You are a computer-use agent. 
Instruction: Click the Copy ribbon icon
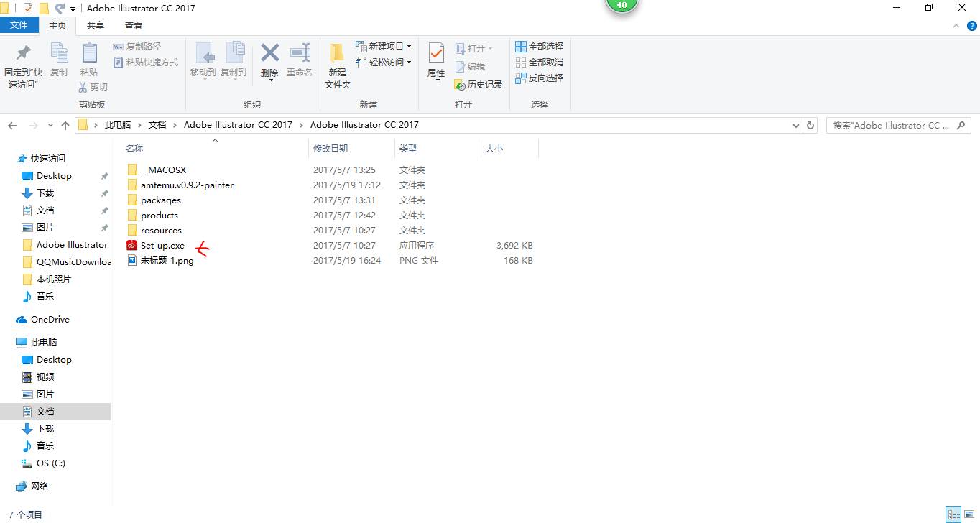click(59, 53)
